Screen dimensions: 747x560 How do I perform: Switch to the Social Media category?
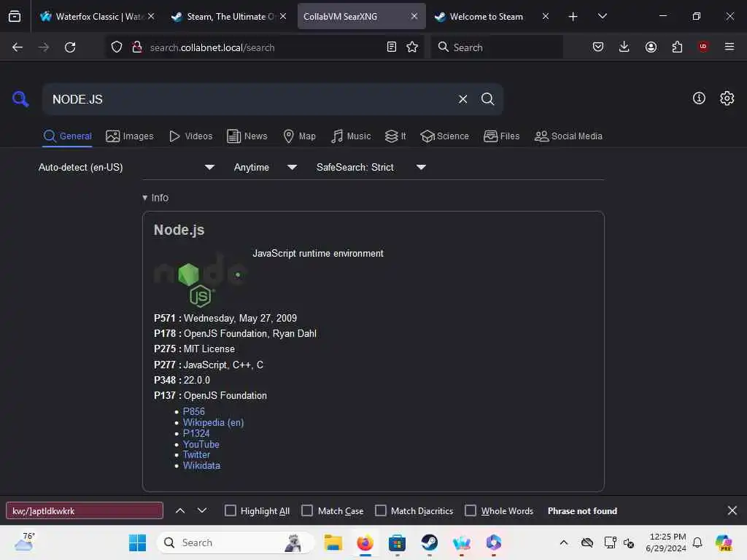pos(568,136)
